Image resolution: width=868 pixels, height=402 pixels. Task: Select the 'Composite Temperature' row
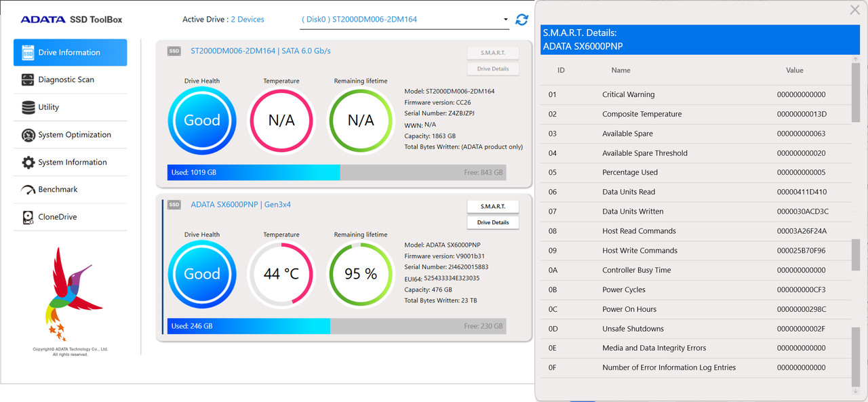pos(695,114)
